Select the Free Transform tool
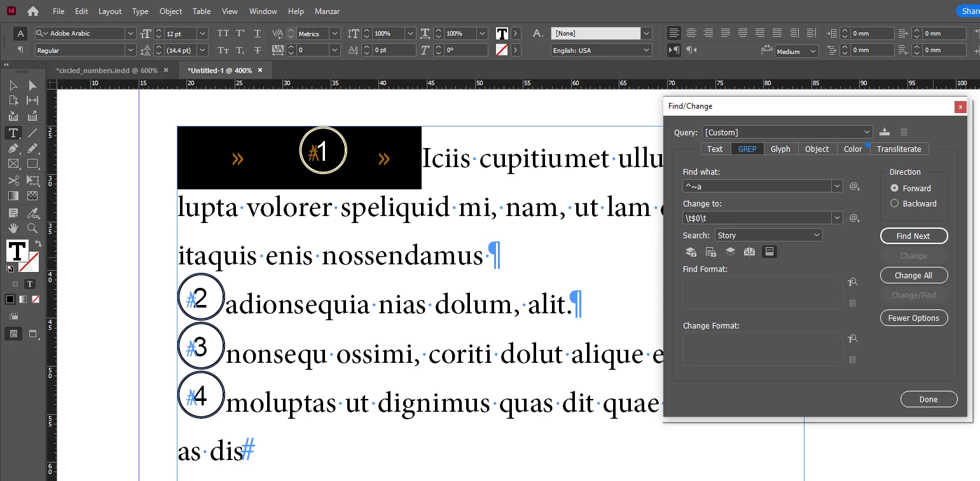This screenshot has height=481, width=980. pyautogui.click(x=32, y=180)
